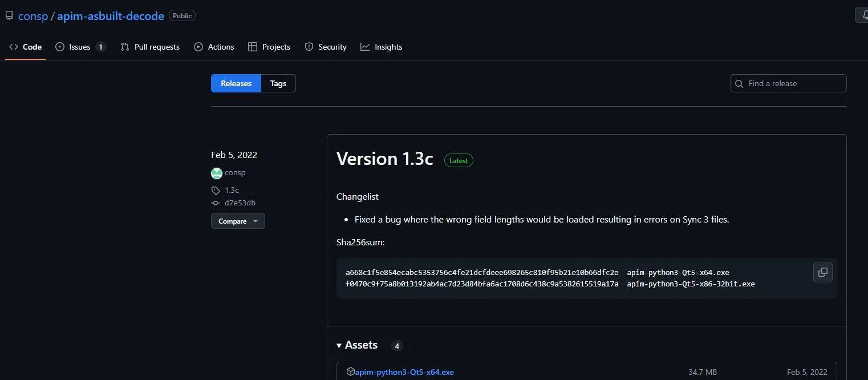This screenshot has width=868, height=380.
Task: Click the Sha256sum: label
Action: click(360, 242)
